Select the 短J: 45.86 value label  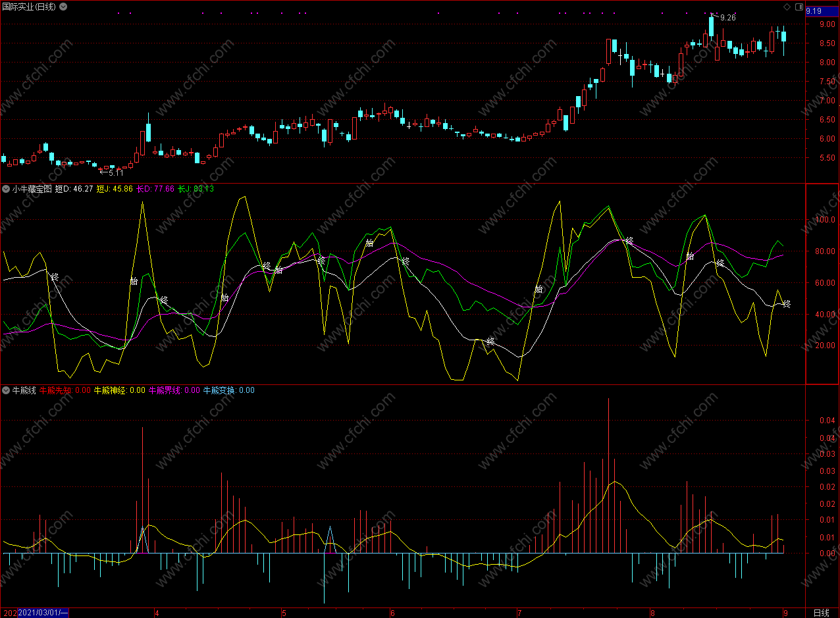115,189
